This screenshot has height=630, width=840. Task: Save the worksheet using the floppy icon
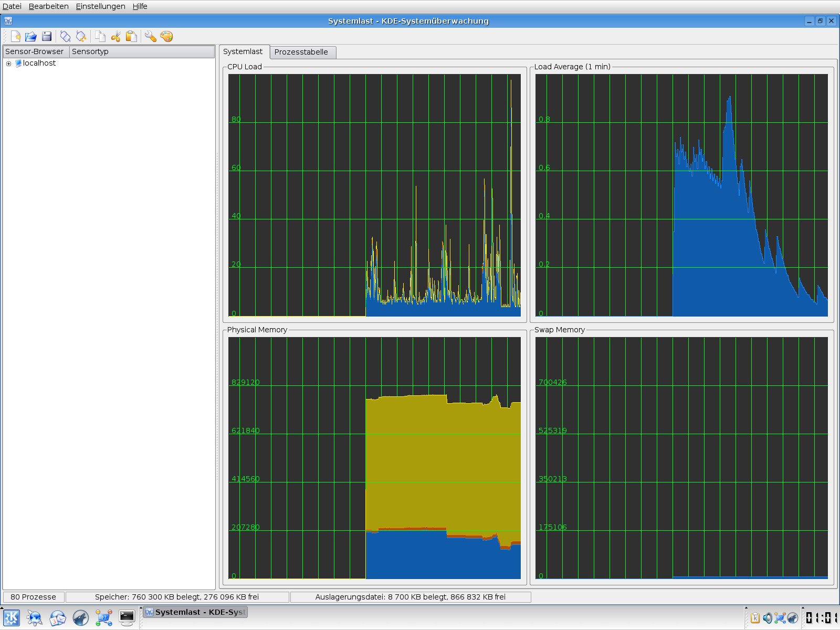pos(47,36)
